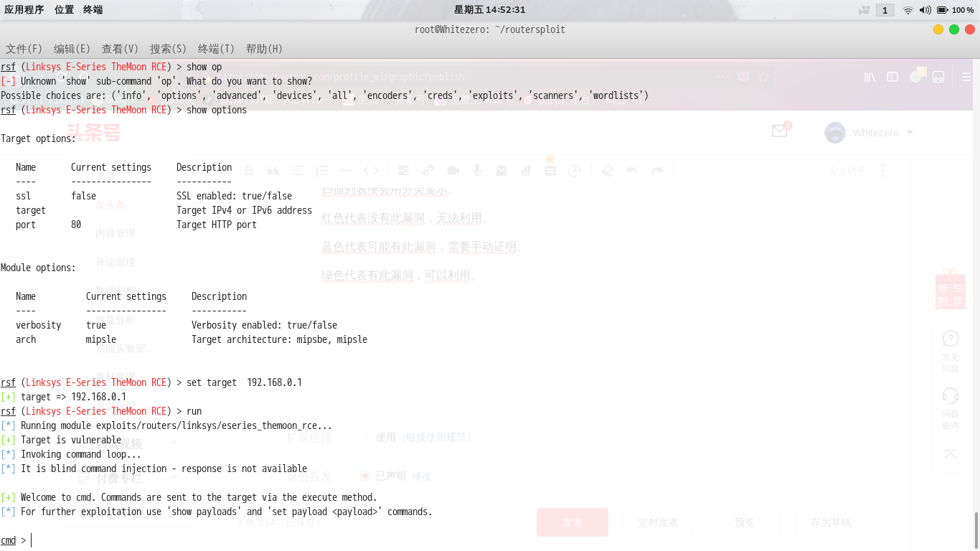Click the 'true' value for verbosity

[96, 325]
